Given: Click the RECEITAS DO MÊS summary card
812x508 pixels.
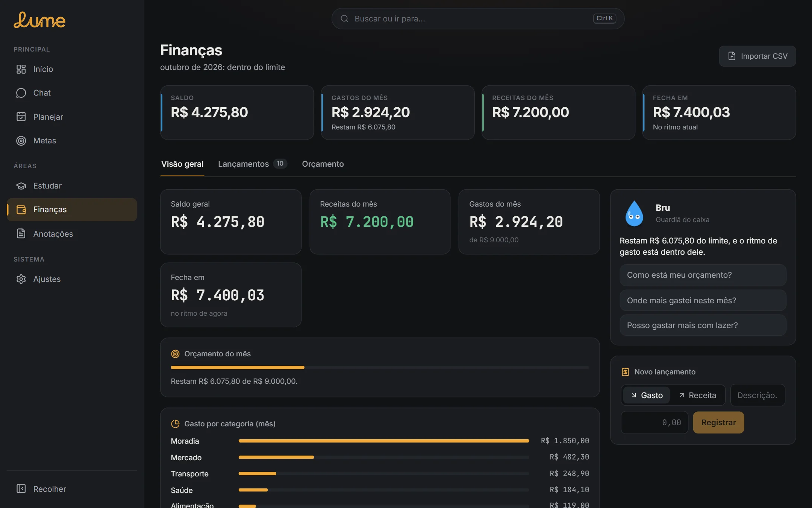Looking at the screenshot, I should [x=558, y=113].
